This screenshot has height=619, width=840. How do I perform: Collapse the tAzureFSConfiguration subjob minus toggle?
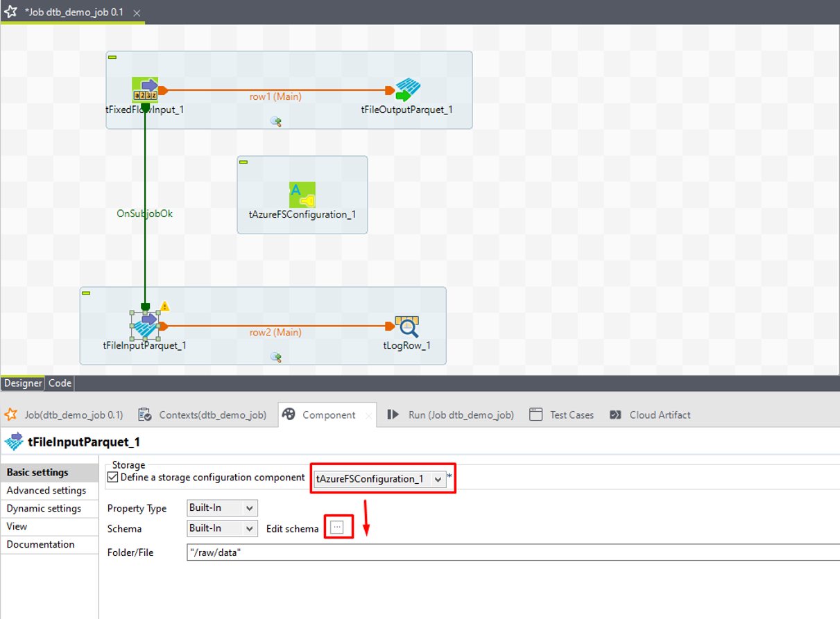tap(243, 162)
